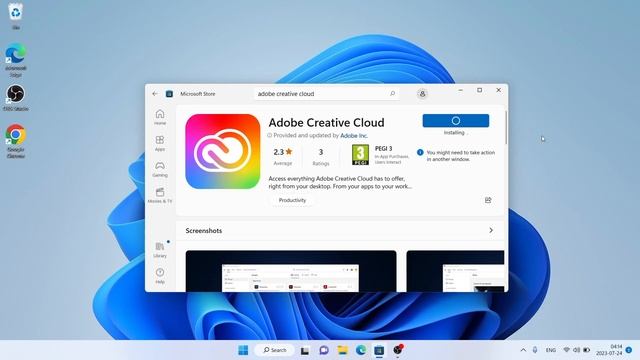Open the clock and date in taskbar
Image resolution: width=640 pixels, height=360 pixels.
609,350
